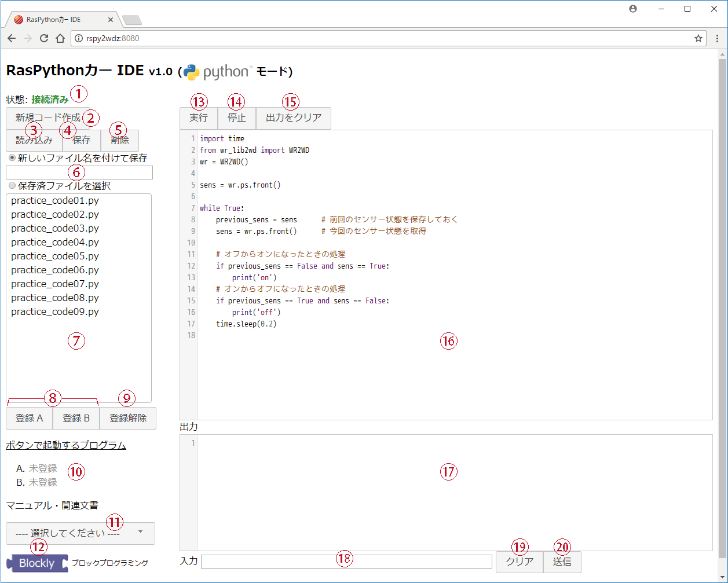
Task: Select practice_code06.py in file list
Action: pos(55,270)
